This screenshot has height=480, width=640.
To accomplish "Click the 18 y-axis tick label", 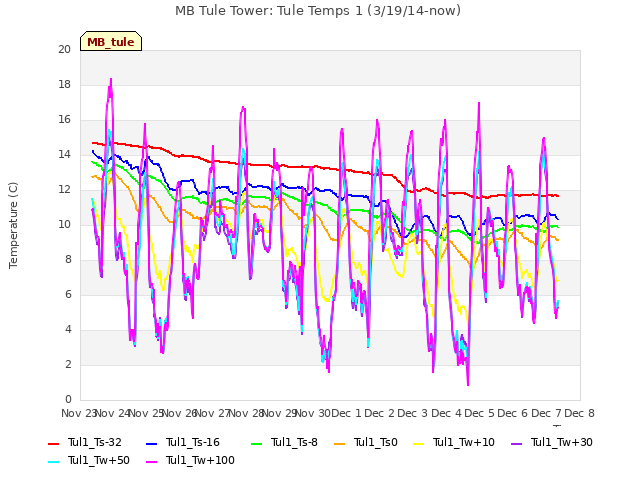I will tap(64, 84).
